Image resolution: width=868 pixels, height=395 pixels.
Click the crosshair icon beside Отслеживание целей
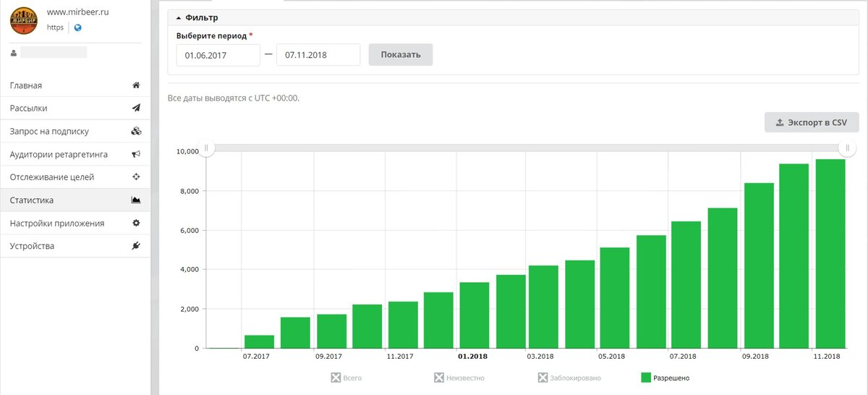136,177
